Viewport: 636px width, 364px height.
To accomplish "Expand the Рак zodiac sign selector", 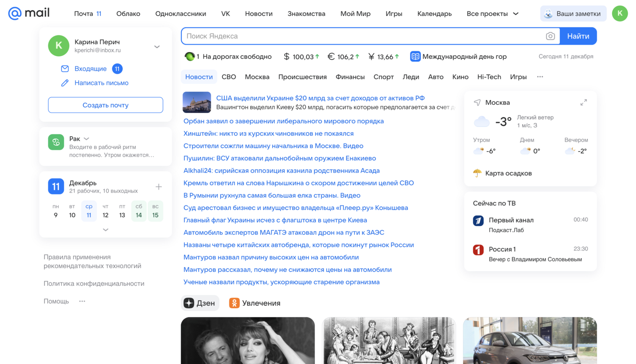I will (86, 139).
